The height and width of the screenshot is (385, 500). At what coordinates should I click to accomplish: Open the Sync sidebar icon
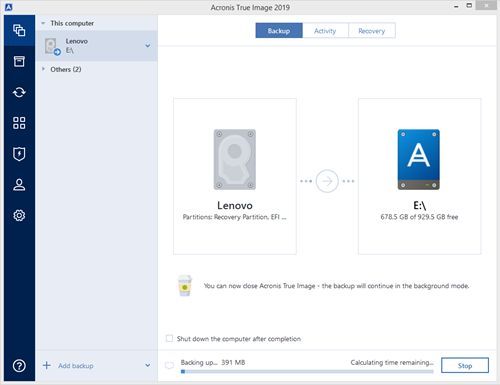[x=19, y=92]
